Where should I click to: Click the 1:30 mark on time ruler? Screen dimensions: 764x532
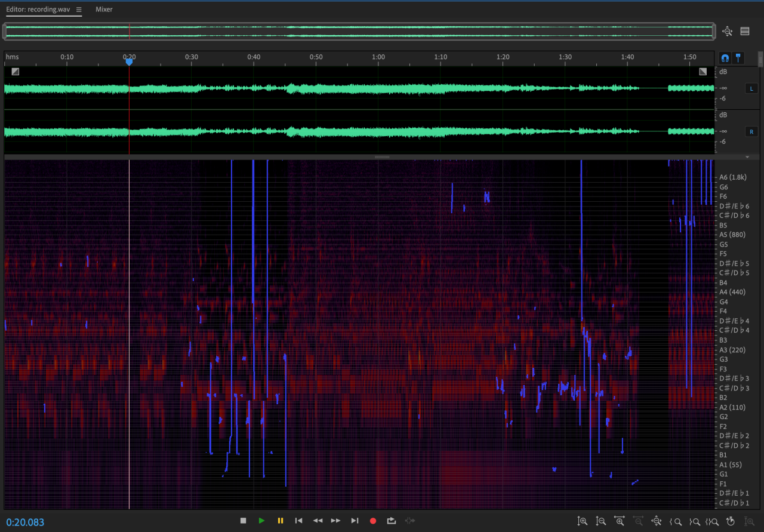tap(565, 57)
